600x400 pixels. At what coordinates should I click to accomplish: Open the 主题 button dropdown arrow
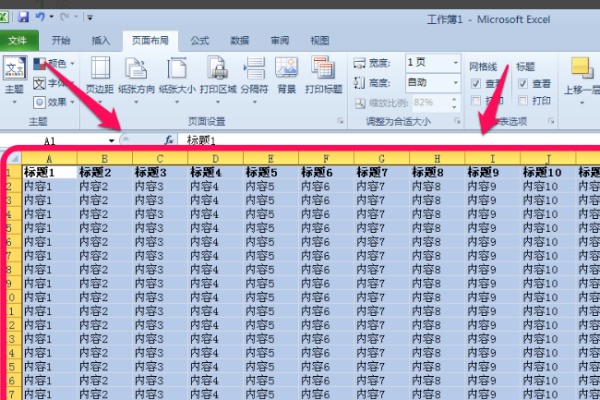pos(15,102)
